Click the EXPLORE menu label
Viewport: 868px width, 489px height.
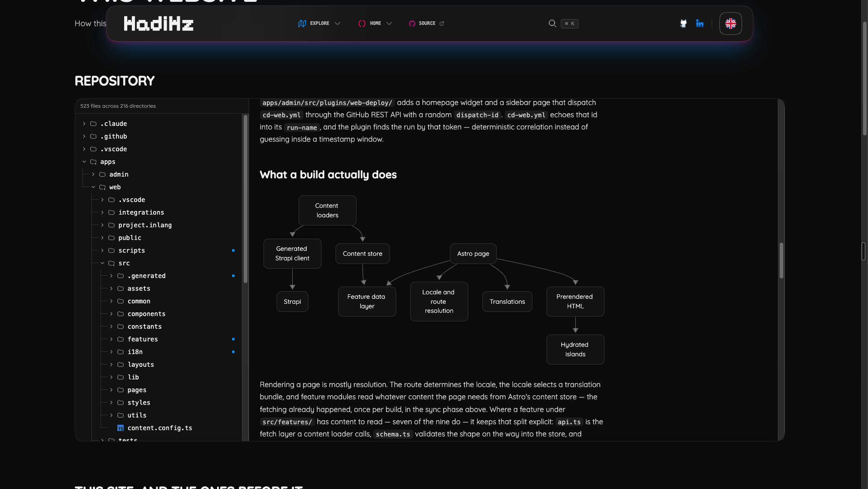click(x=319, y=24)
